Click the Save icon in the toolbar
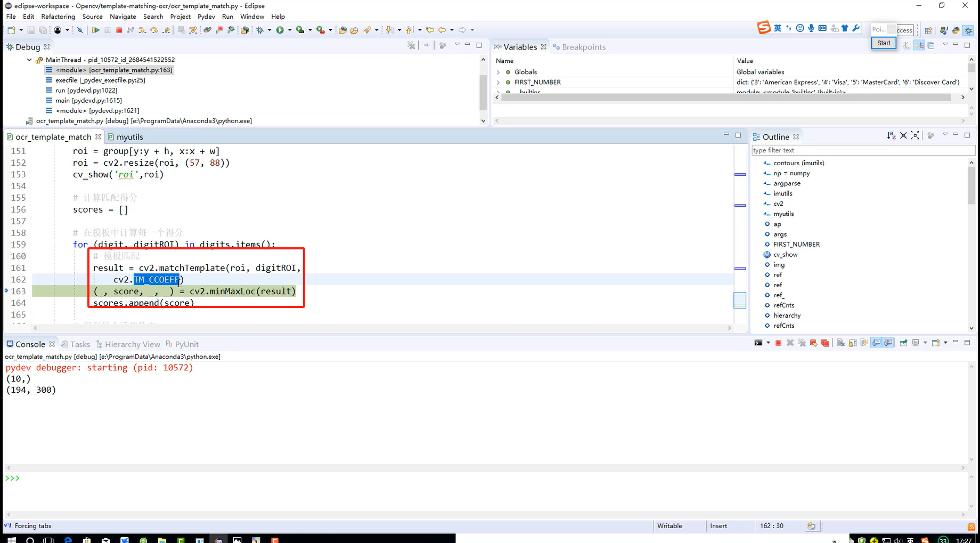The width and height of the screenshot is (980, 543). click(31, 30)
